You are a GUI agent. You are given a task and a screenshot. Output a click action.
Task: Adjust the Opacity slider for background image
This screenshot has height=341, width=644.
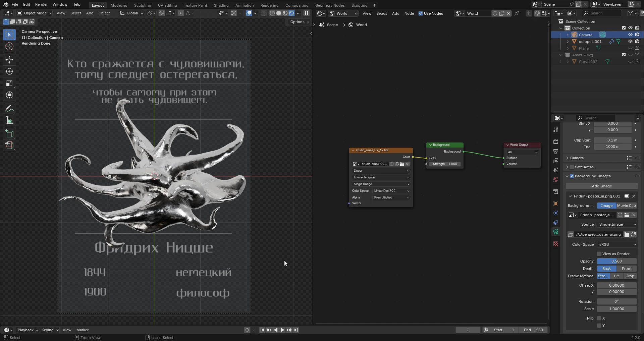[616, 261]
